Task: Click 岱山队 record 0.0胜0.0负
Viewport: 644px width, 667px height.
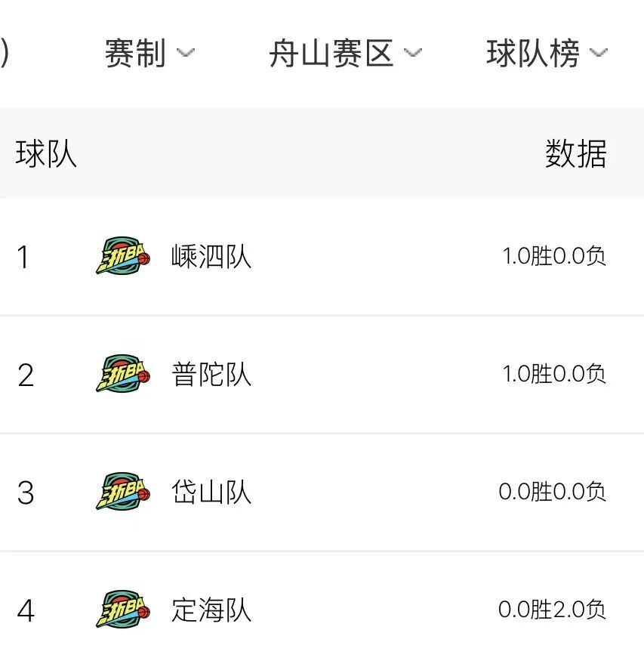Action: [x=552, y=492]
